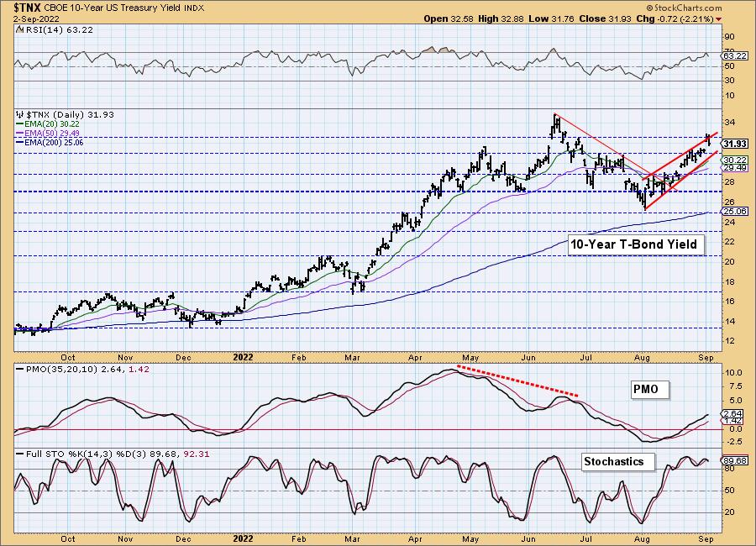The width and height of the screenshot is (756, 546).
Task: Click the red down arrow beside Chg
Action: tap(719, 19)
